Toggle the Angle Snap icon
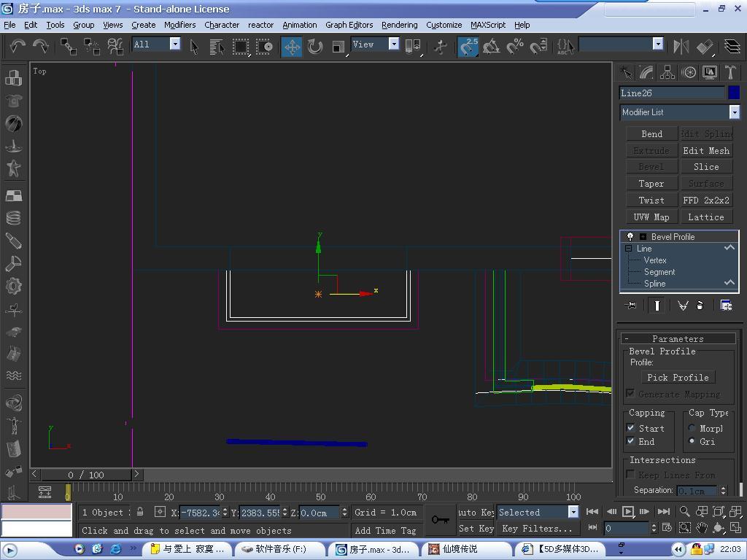747x560 pixels. tap(491, 47)
